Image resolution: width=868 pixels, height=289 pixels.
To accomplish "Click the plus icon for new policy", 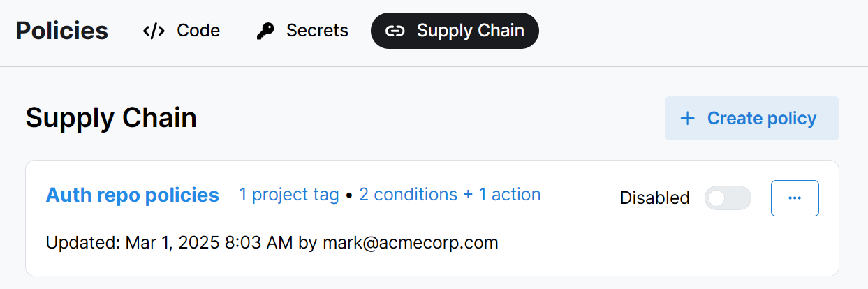I will click(x=688, y=119).
